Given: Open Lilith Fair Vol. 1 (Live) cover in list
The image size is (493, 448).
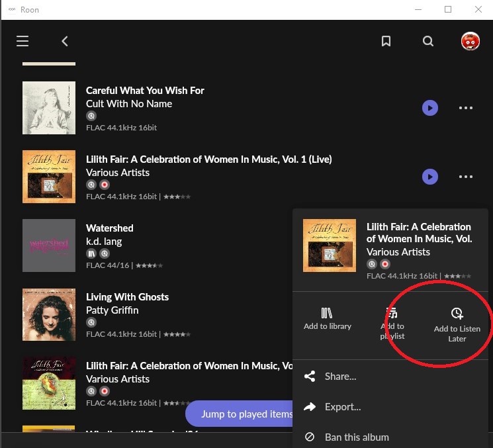Looking at the screenshot, I should click(49, 177).
